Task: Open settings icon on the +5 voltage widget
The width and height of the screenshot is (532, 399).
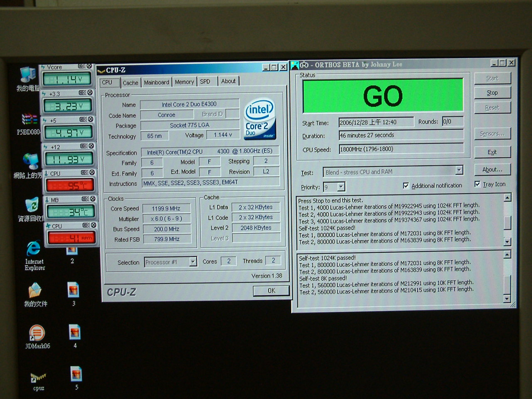Action: click(x=83, y=119)
